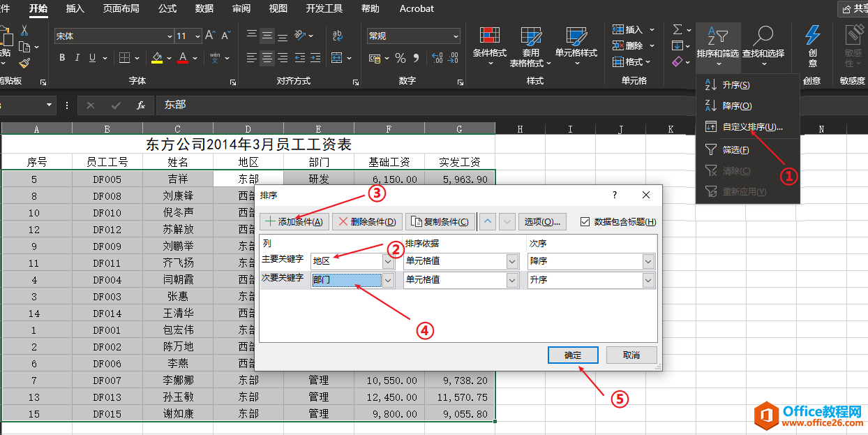Click the formula bar input showing 东部
Screen dimensions: 868x435
509,105
